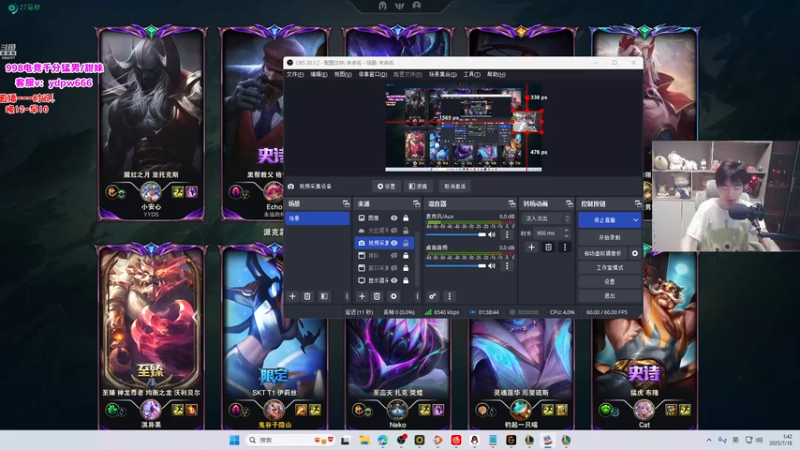Screen dimensions: 800x450
Task: Unlock the 图像 source lock icon
Action: coord(406,218)
